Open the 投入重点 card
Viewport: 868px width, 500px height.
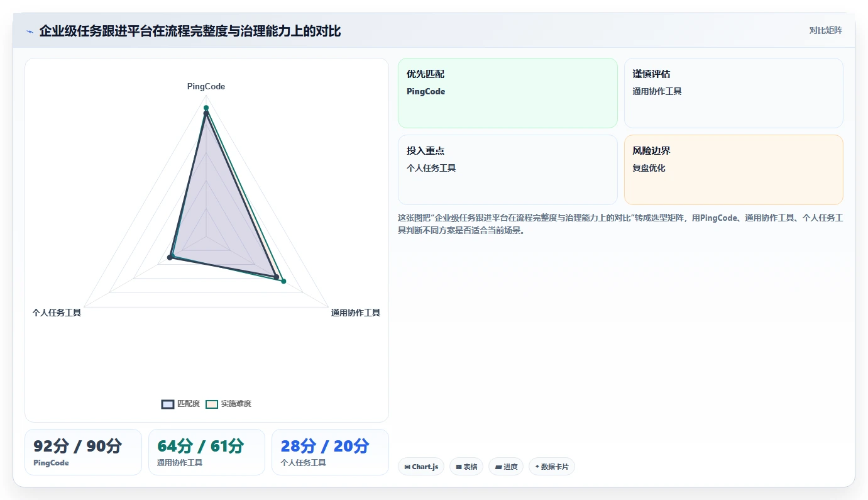click(508, 170)
